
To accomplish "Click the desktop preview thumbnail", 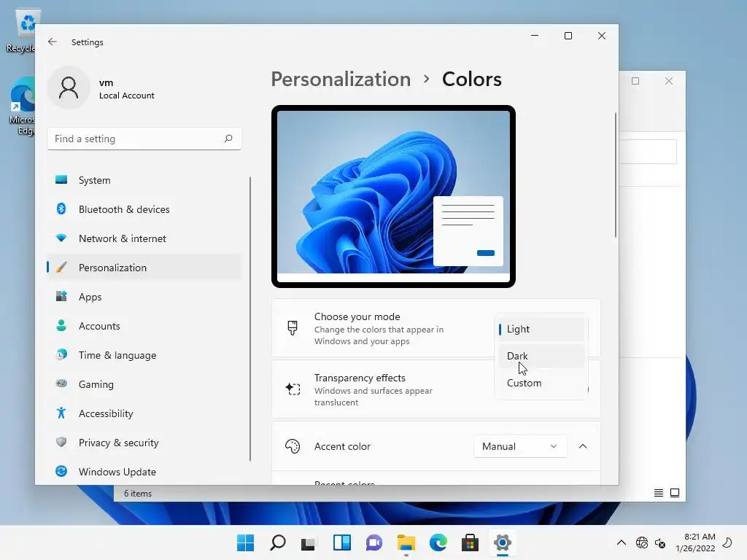I will (393, 196).
